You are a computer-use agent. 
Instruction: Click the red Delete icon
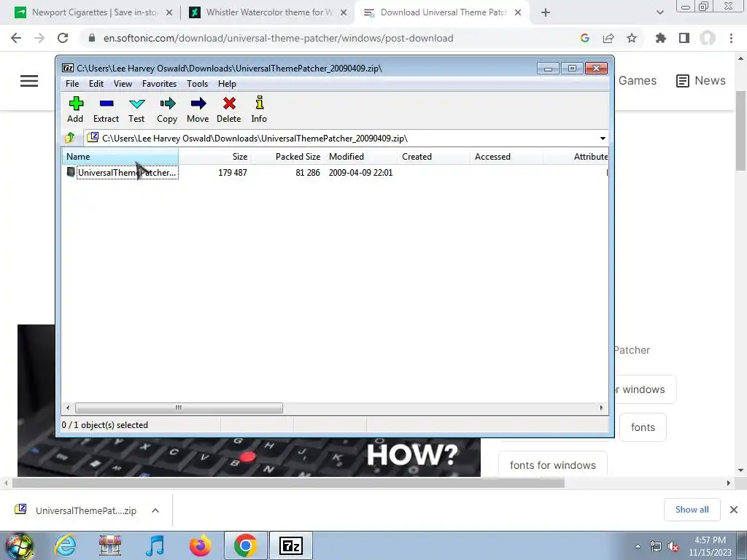229,104
